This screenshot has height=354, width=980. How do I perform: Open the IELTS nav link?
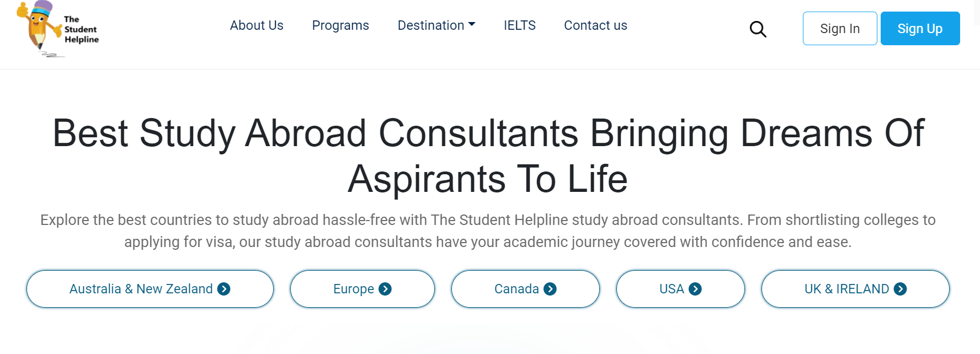point(520,25)
